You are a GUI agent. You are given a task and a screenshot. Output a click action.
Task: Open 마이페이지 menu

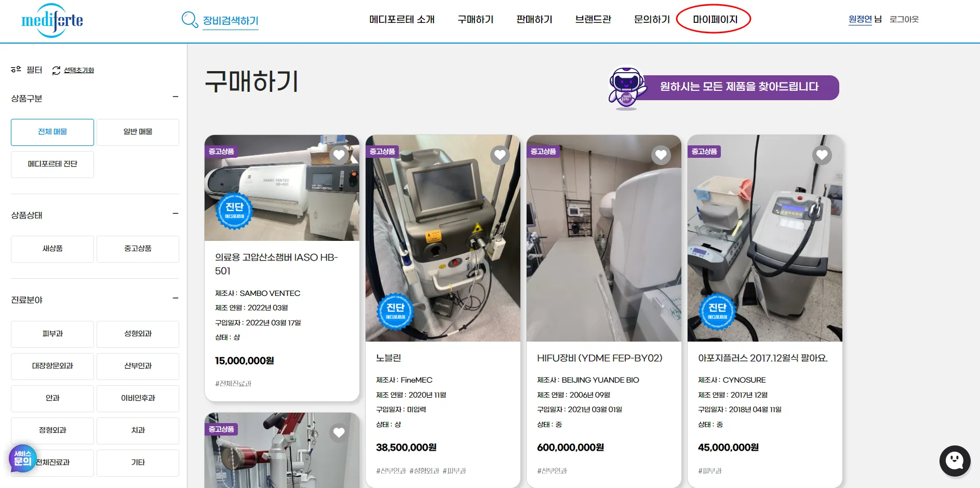pyautogui.click(x=715, y=20)
